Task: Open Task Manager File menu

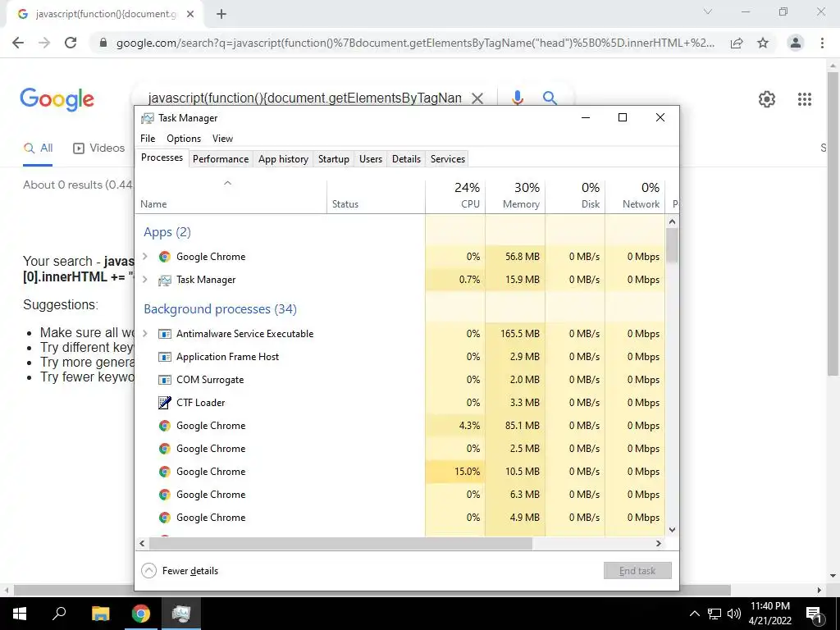Action: pos(148,139)
